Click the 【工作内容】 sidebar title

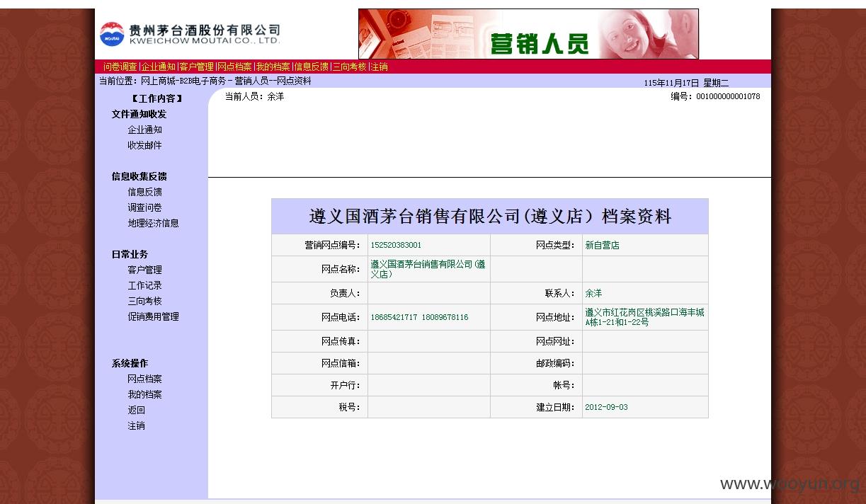coord(157,98)
